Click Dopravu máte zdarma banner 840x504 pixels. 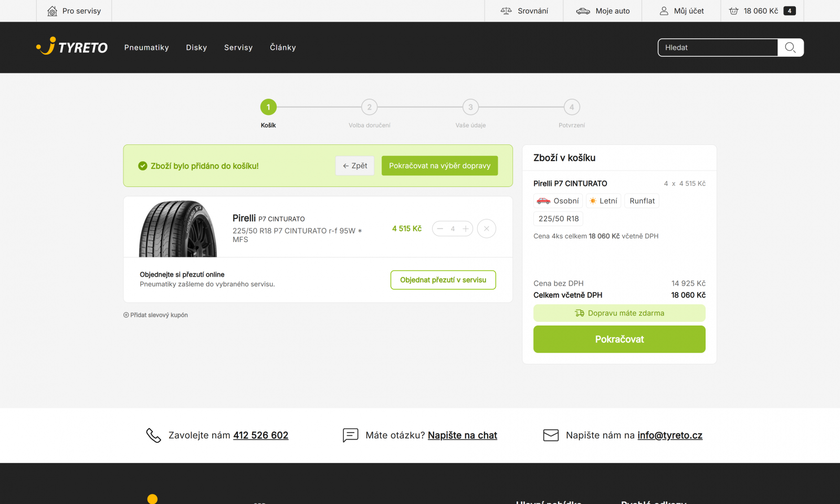coord(619,313)
